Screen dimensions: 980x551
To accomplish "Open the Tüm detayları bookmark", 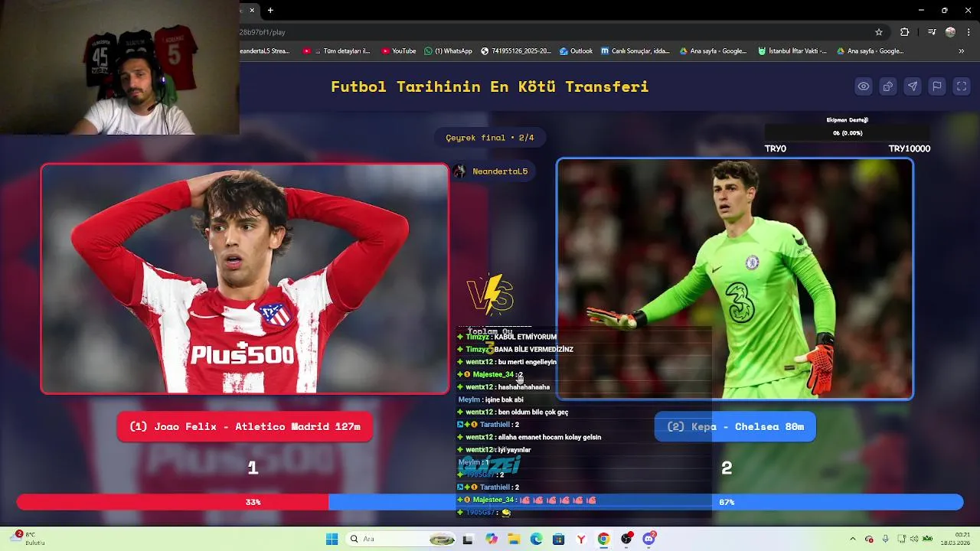I will click(336, 51).
